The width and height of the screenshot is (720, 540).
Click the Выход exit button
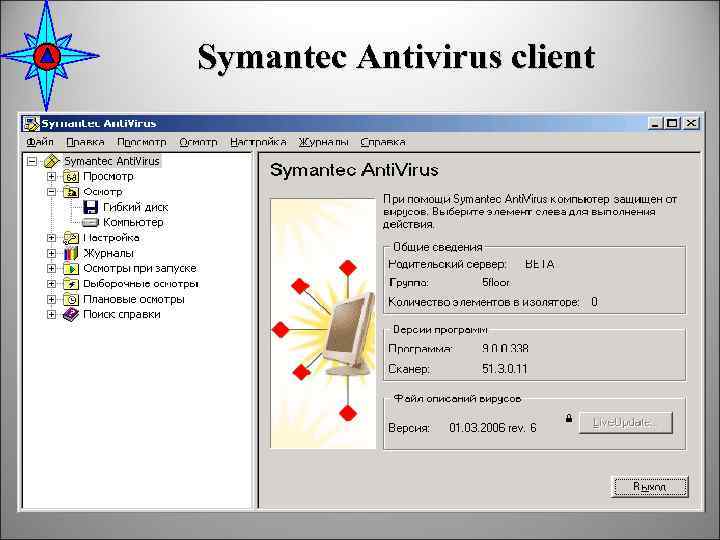[x=649, y=487]
